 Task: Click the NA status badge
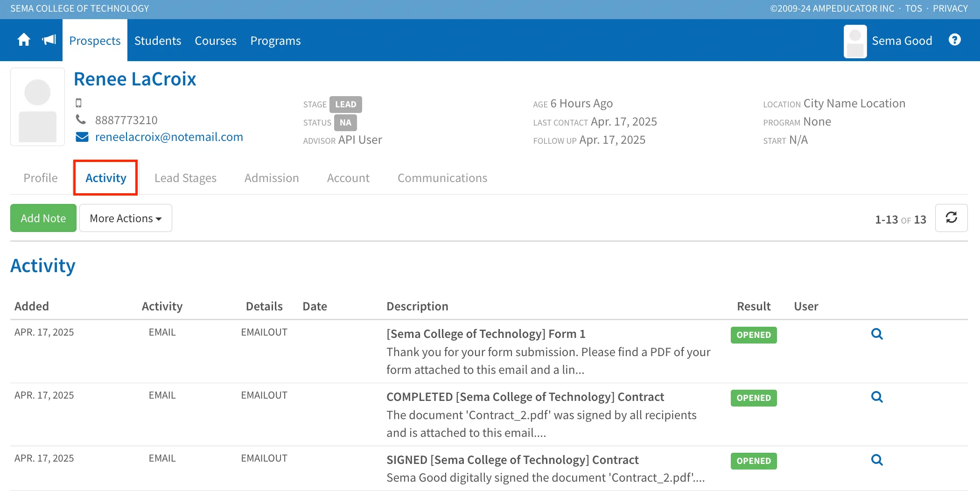click(345, 122)
